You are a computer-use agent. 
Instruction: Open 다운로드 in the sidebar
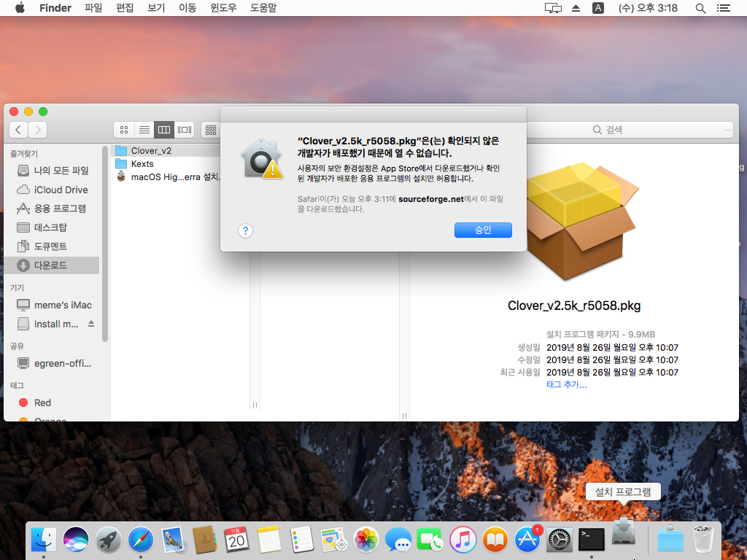(x=53, y=265)
